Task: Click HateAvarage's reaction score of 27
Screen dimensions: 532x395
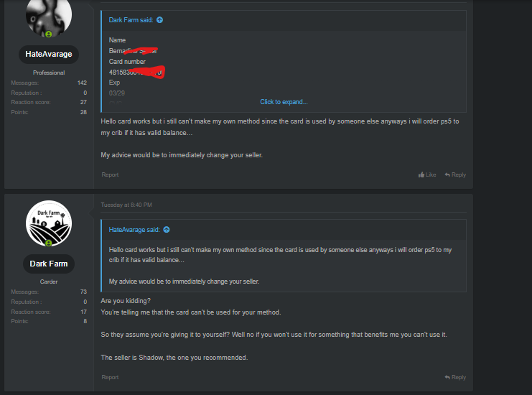Action: click(83, 102)
